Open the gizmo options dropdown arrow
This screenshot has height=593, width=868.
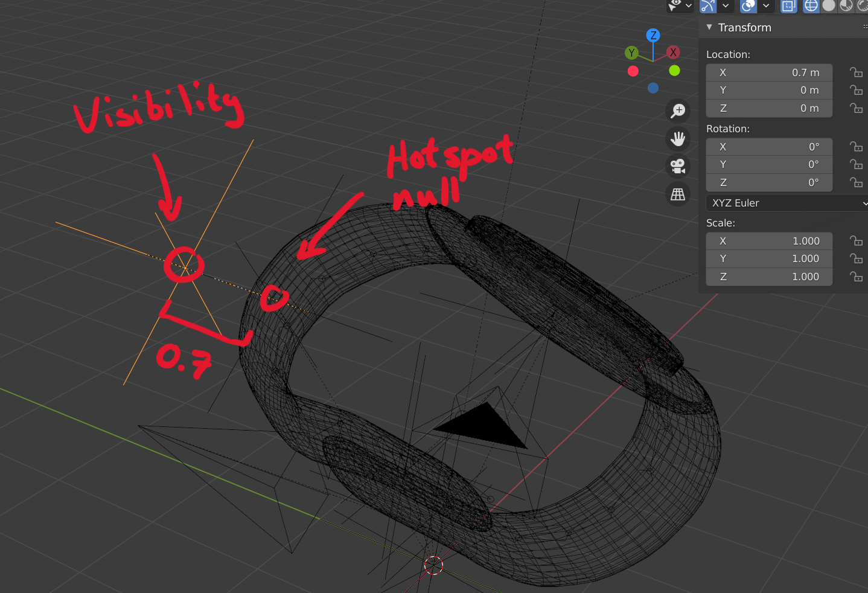pos(726,5)
